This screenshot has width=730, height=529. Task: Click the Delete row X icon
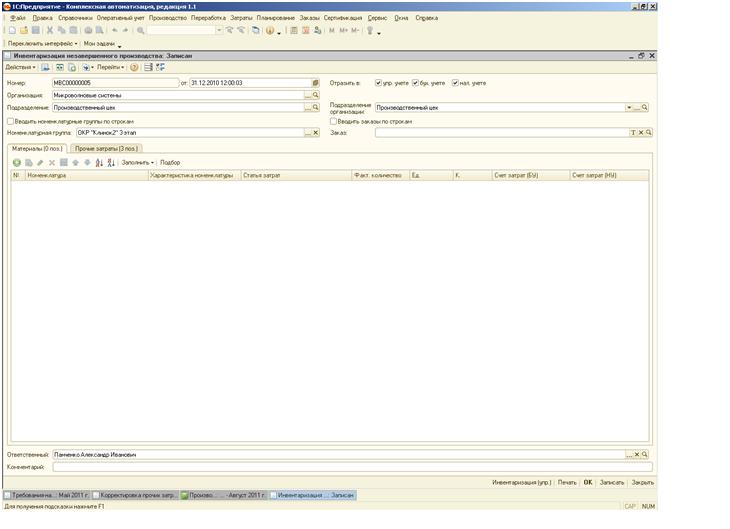(x=52, y=163)
